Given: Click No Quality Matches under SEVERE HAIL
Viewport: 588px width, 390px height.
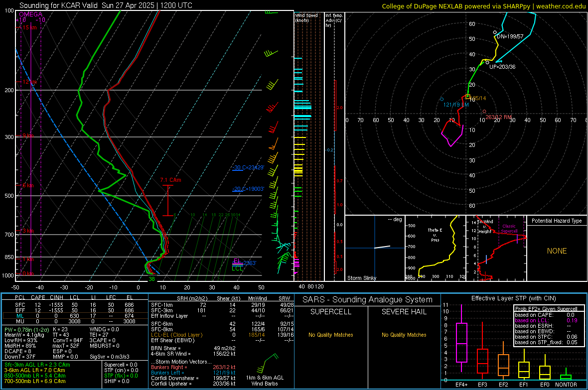Looking at the screenshot, I should [x=404, y=335].
